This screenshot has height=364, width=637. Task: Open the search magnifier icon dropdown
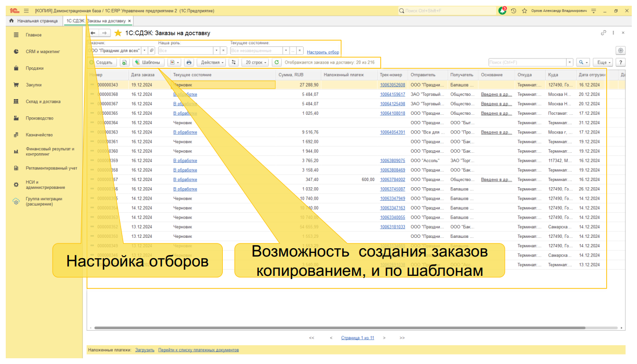pos(587,62)
